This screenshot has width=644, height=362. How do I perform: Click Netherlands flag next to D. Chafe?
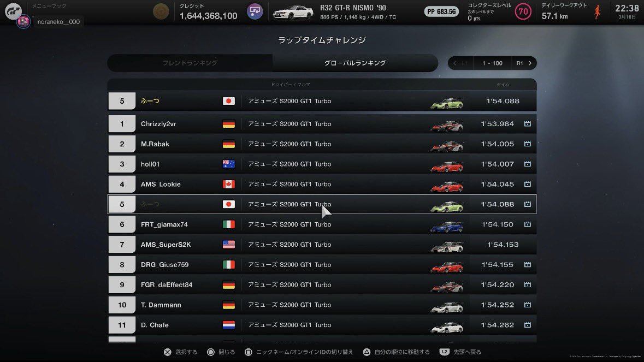[229, 325]
